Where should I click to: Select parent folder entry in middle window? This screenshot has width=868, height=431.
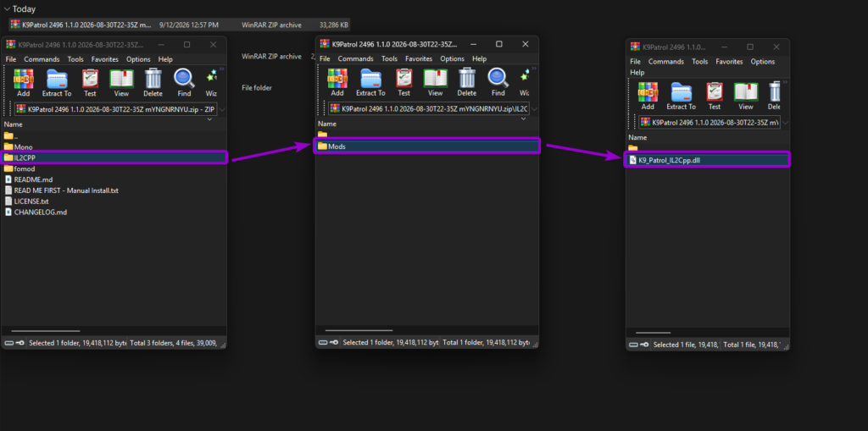(x=323, y=135)
